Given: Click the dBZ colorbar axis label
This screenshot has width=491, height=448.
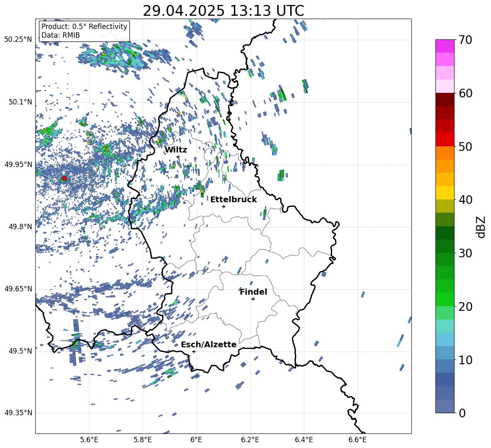Looking at the screenshot, I should click(481, 227).
